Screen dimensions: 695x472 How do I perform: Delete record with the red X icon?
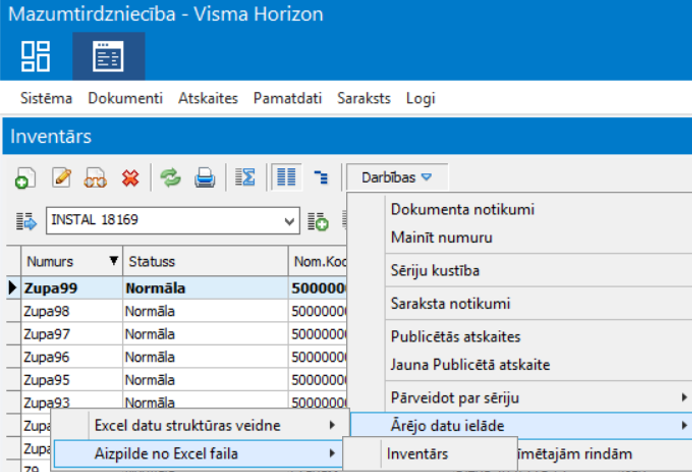(x=130, y=179)
